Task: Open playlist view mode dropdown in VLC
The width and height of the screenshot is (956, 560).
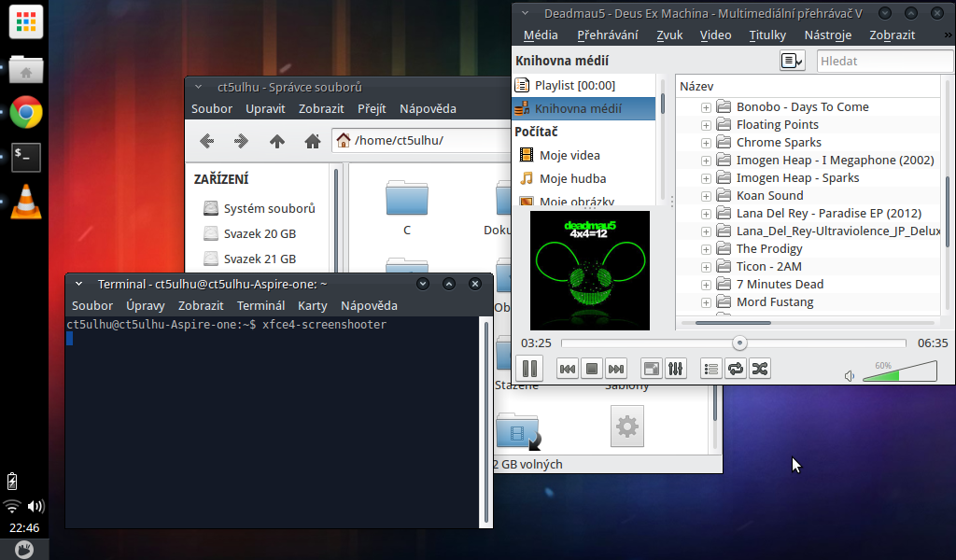Action: pyautogui.click(x=792, y=61)
